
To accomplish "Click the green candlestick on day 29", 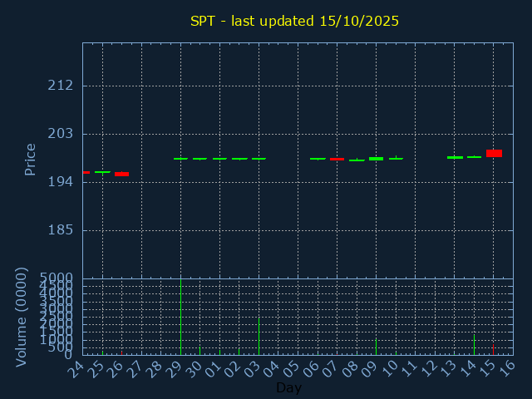I will point(180,159).
